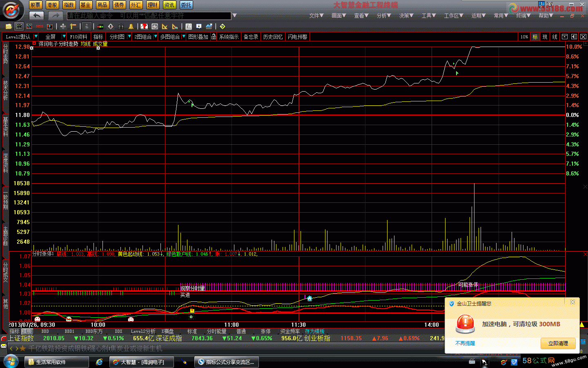Open the 决策 menu

(406, 16)
